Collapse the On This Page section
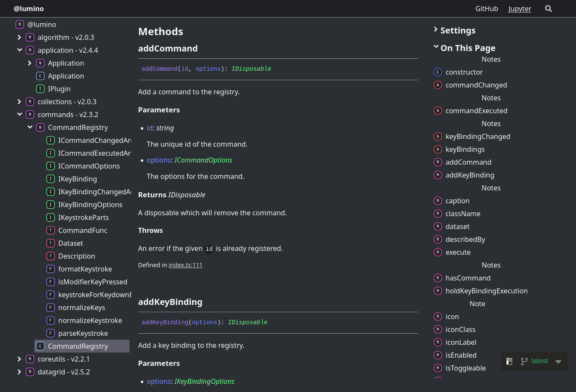The height and width of the screenshot is (392, 576). click(x=464, y=48)
